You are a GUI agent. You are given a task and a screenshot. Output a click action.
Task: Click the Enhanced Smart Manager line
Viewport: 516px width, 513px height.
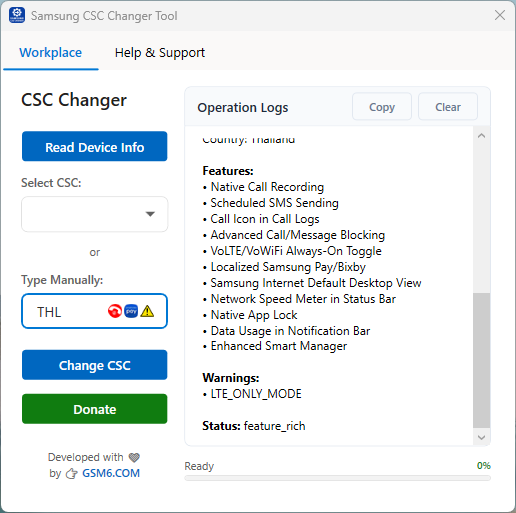pyautogui.click(x=275, y=346)
